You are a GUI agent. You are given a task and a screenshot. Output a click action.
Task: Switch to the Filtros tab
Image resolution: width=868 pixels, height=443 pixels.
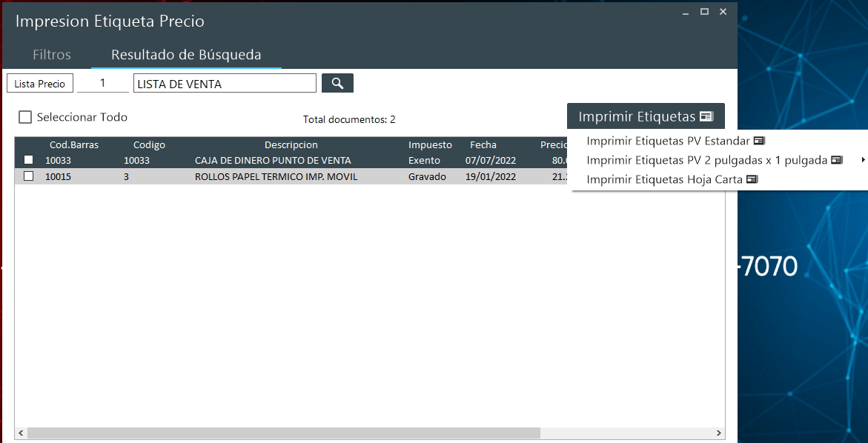click(52, 55)
